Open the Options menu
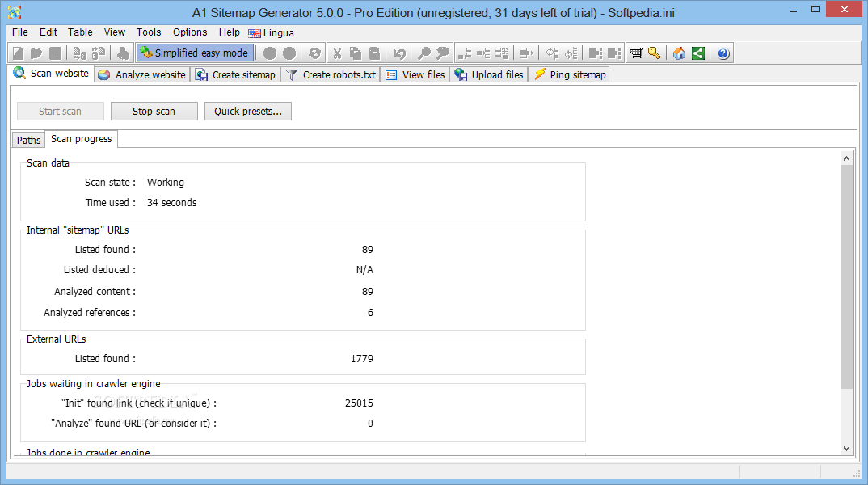Screen dimensions: 868x485 [190, 32]
